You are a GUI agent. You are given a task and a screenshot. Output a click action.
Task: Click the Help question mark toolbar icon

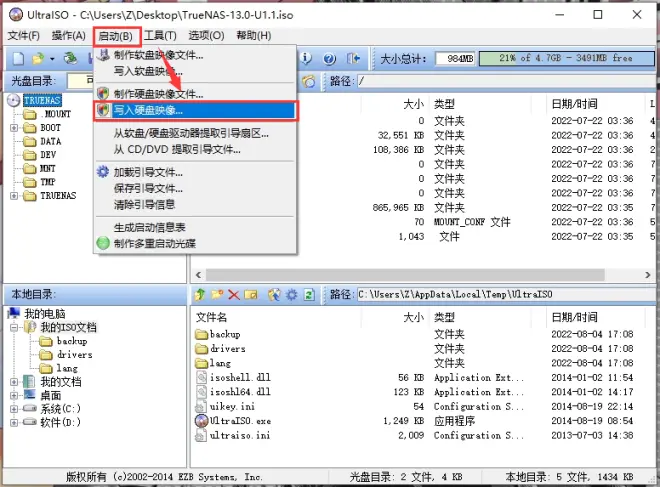[329, 59]
